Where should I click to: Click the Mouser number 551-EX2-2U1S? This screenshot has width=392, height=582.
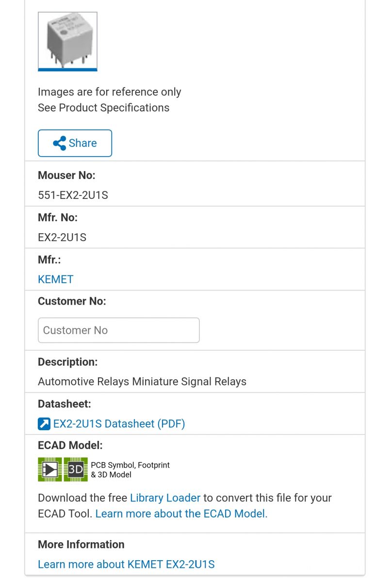73,195
